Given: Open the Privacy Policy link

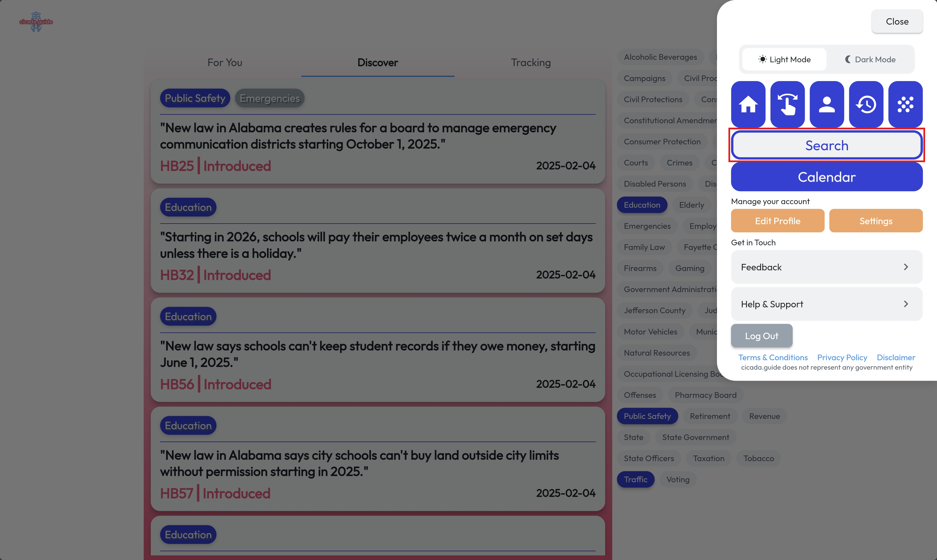Looking at the screenshot, I should tap(842, 357).
